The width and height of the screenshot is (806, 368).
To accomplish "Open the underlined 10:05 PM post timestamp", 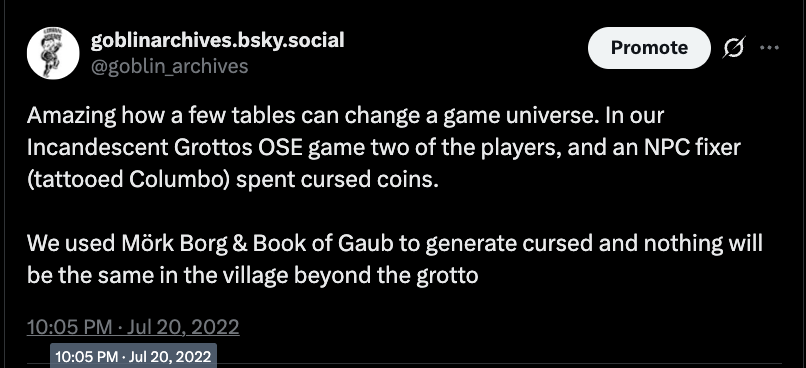I will pos(133,327).
